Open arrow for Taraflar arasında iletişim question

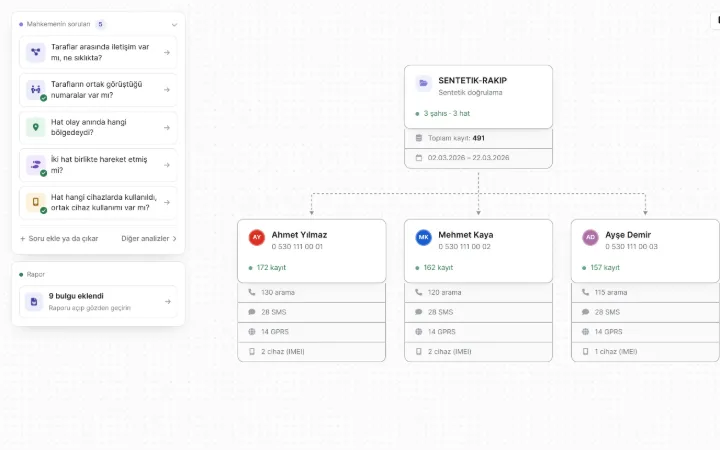tap(167, 52)
